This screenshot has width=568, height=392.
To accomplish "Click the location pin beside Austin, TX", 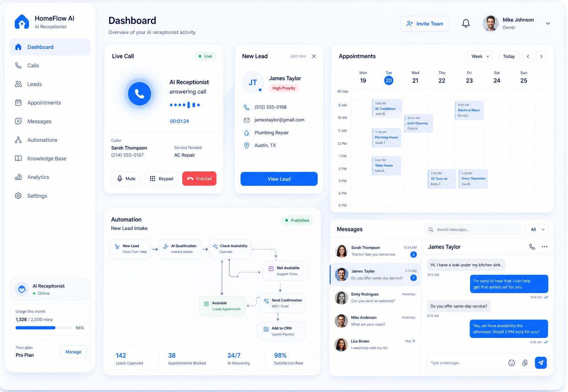I will (x=247, y=146).
